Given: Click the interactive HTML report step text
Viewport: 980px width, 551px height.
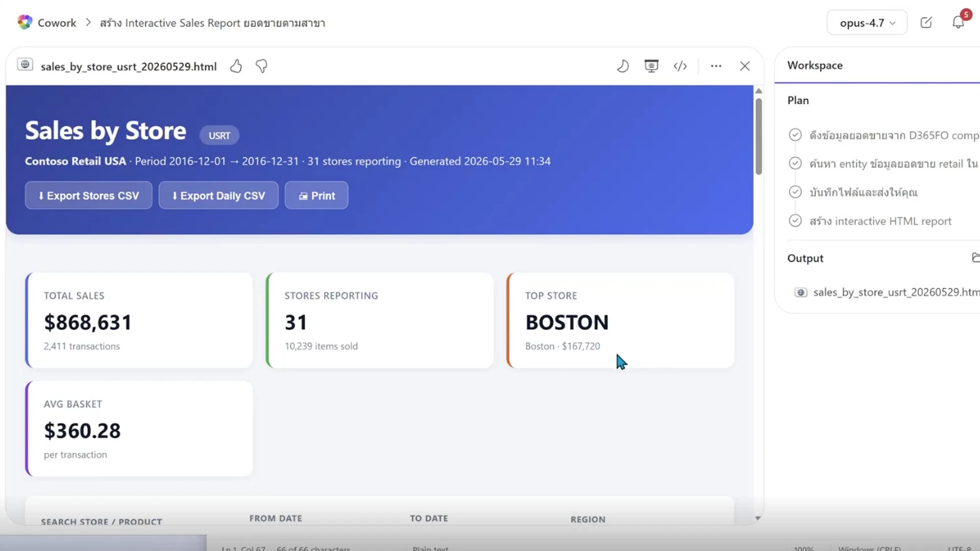Looking at the screenshot, I should 880,221.
